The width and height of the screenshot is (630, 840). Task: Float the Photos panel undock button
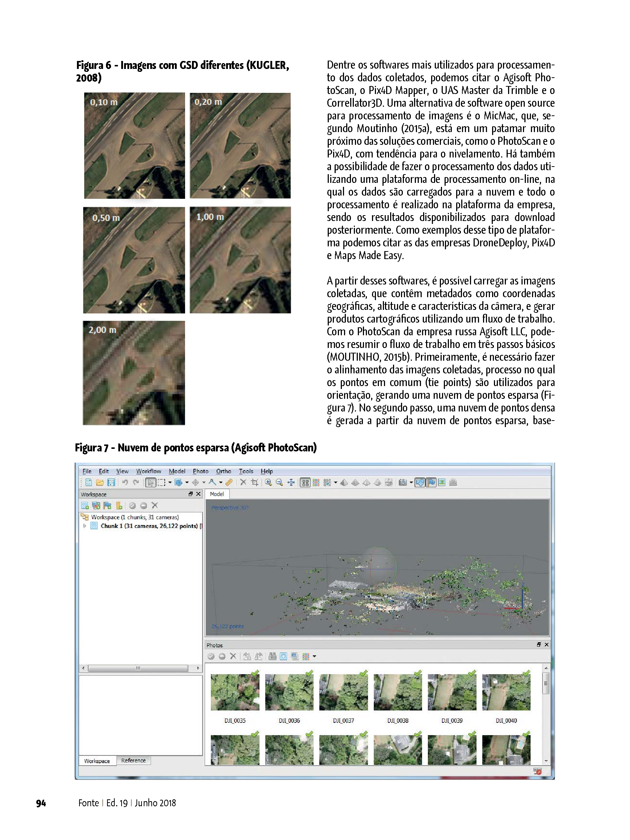click(539, 644)
